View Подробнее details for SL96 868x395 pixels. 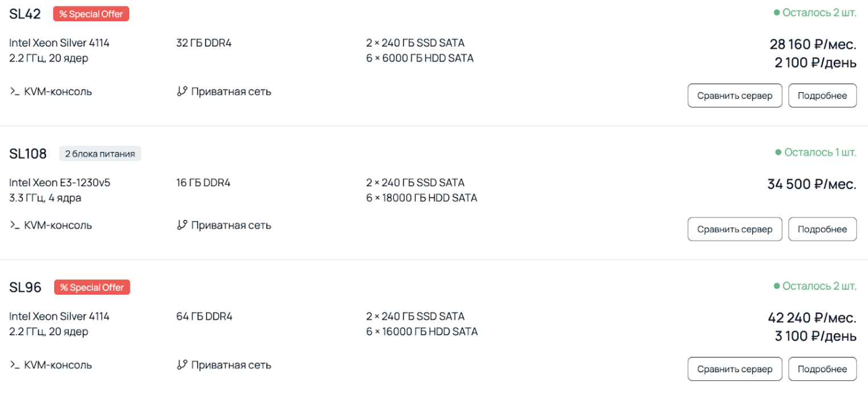[822, 369]
